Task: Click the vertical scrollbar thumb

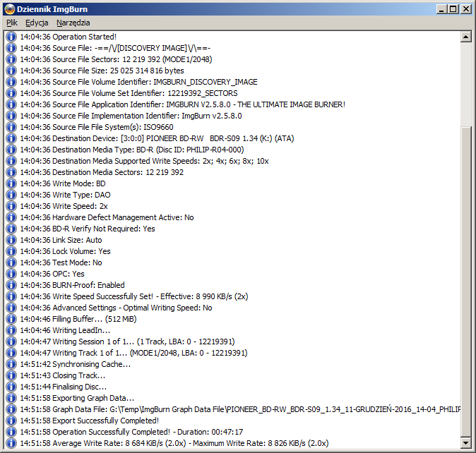Action: pyautogui.click(x=465, y=281)
